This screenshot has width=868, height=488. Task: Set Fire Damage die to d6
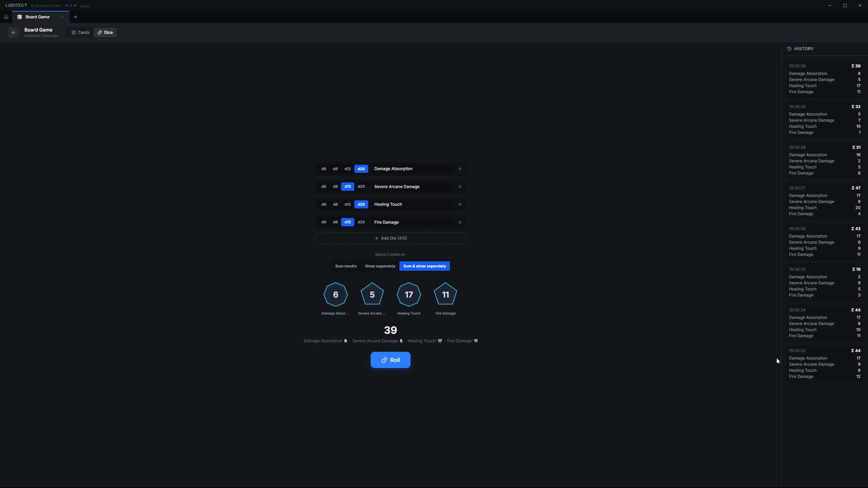pyautogui.click(x=324, y=222)
